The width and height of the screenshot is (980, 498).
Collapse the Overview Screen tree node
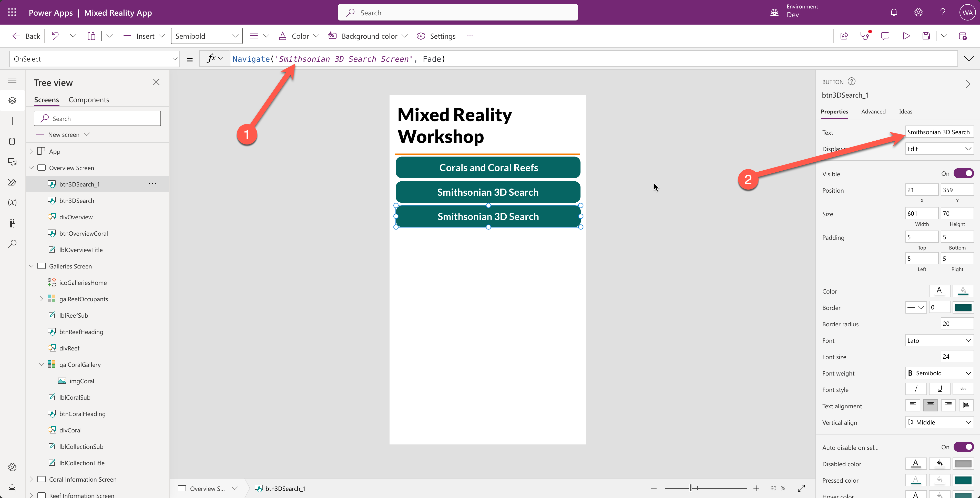pos(31,168)
